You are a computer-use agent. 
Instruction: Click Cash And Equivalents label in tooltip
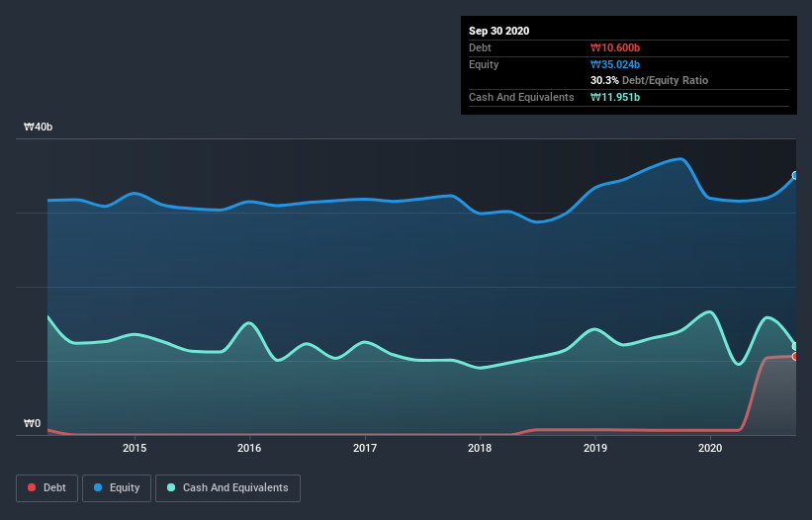pos(521,97)
